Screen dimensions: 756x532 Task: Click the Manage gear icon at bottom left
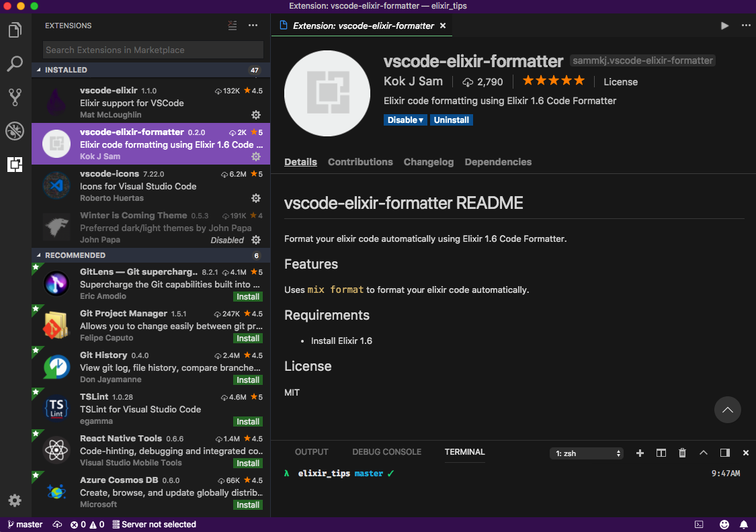pos(15,500)
